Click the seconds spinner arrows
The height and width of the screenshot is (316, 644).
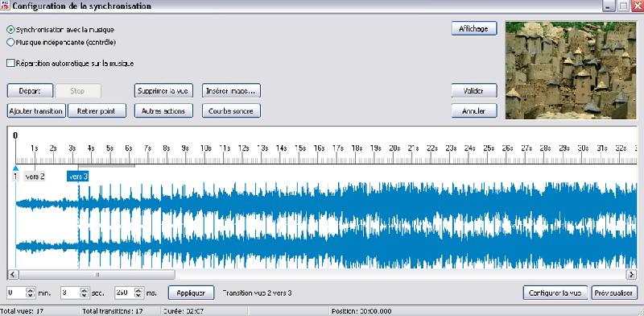coord(85,293)
